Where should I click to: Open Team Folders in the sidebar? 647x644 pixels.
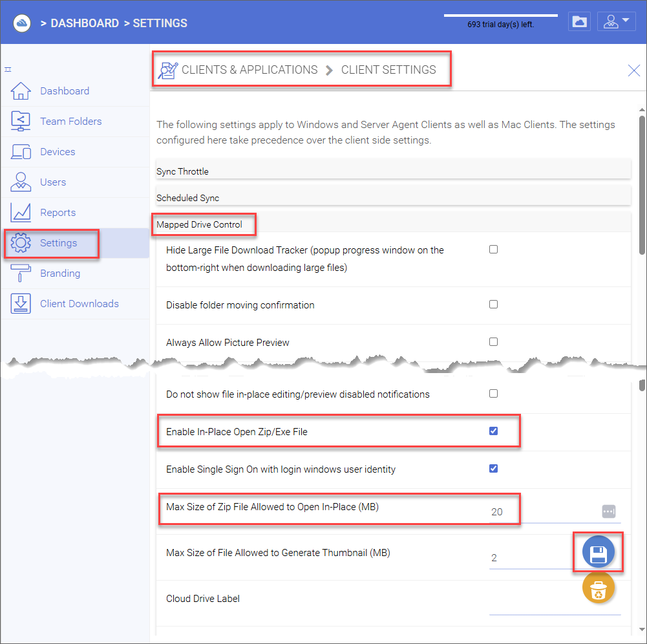pyautogui.click(x=71, y=122)
